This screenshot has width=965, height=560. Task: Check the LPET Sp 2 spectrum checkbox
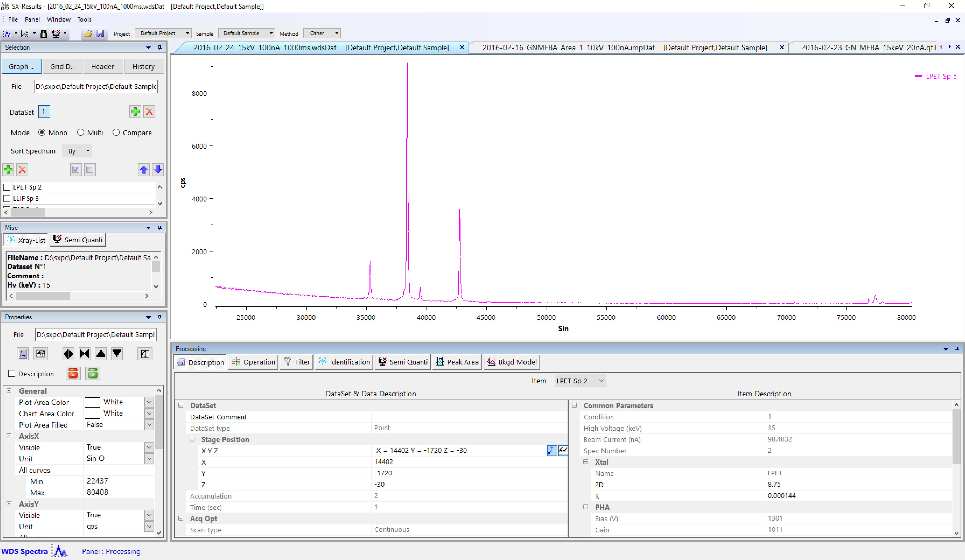click(7, 187)
